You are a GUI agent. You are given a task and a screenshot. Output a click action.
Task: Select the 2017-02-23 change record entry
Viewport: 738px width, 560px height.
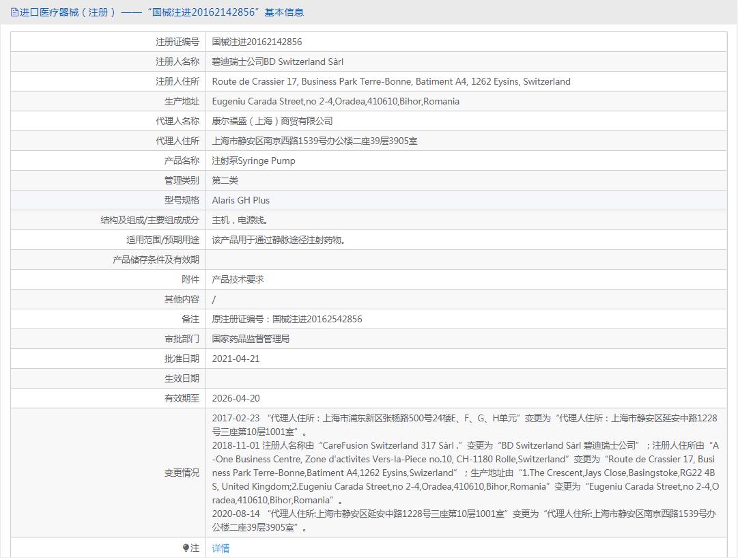pos(464,425)
